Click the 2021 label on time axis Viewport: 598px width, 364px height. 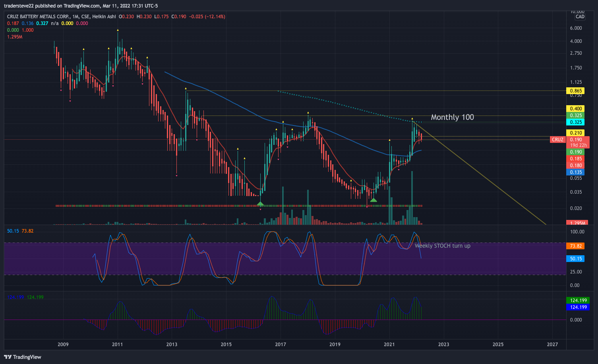389,344
